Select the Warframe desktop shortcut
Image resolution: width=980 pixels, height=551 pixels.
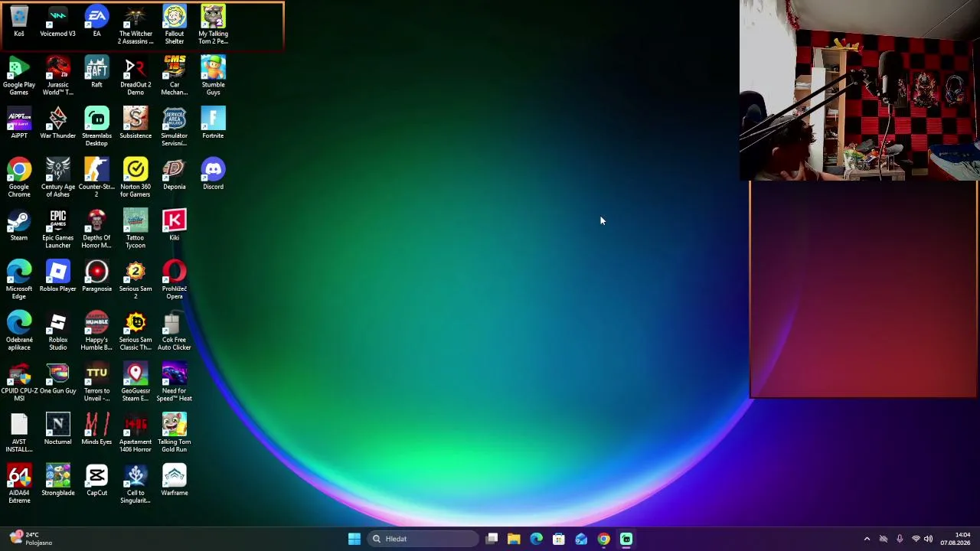click(x=175, y=481)
